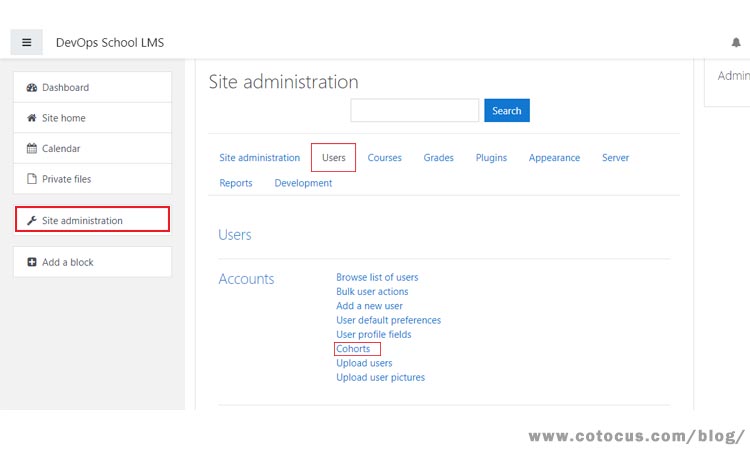Click the Site home house icon
Screen dimensions: 750x450
point(32,118)
